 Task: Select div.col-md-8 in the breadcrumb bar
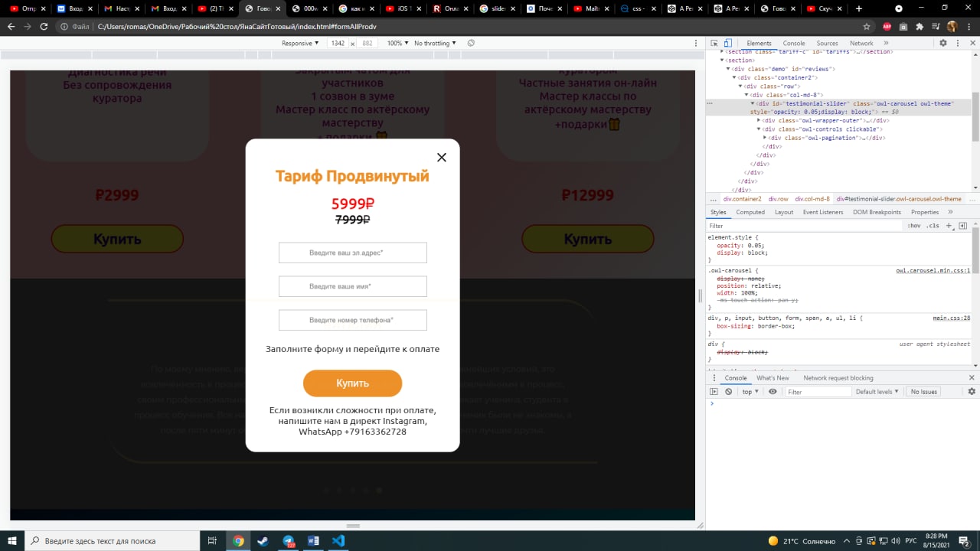click(812, 199)
